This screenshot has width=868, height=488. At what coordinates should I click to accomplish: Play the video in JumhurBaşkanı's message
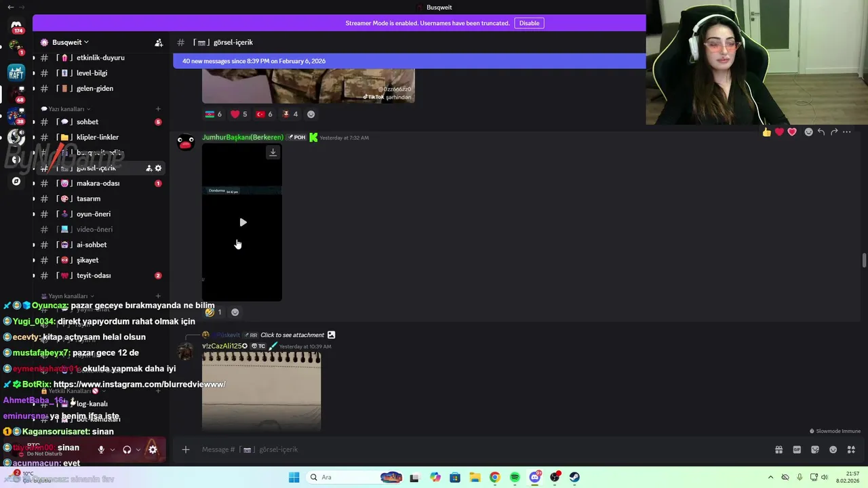[243, 222]
